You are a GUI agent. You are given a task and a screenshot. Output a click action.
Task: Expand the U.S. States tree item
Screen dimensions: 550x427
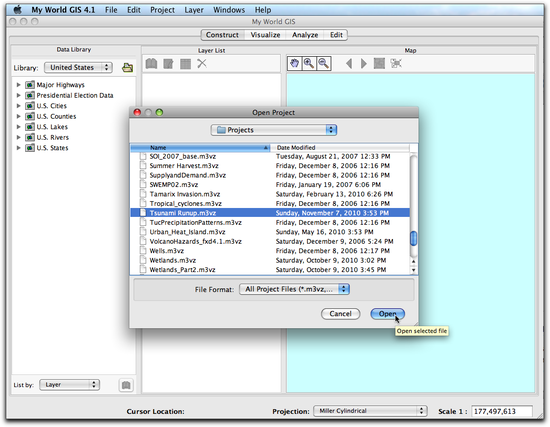pos(19,148)
